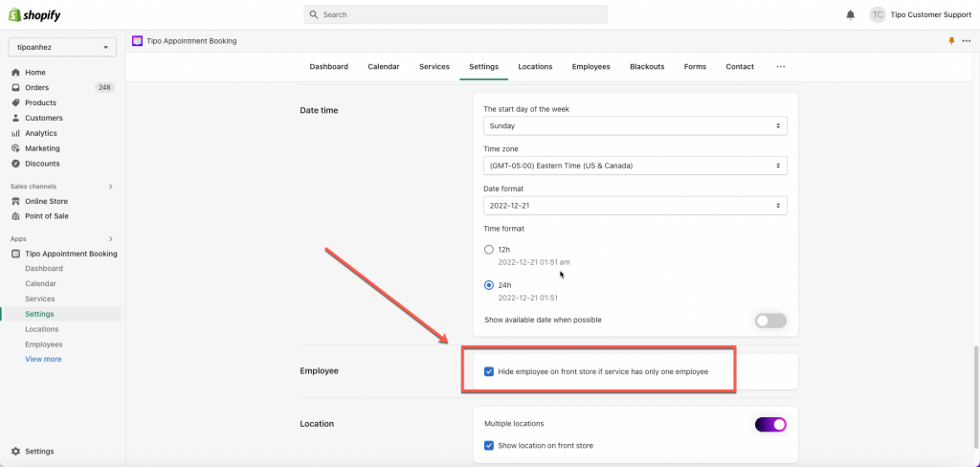
Task: Open Services in the sidebar app submenu
Action: [x=40, y=299]
